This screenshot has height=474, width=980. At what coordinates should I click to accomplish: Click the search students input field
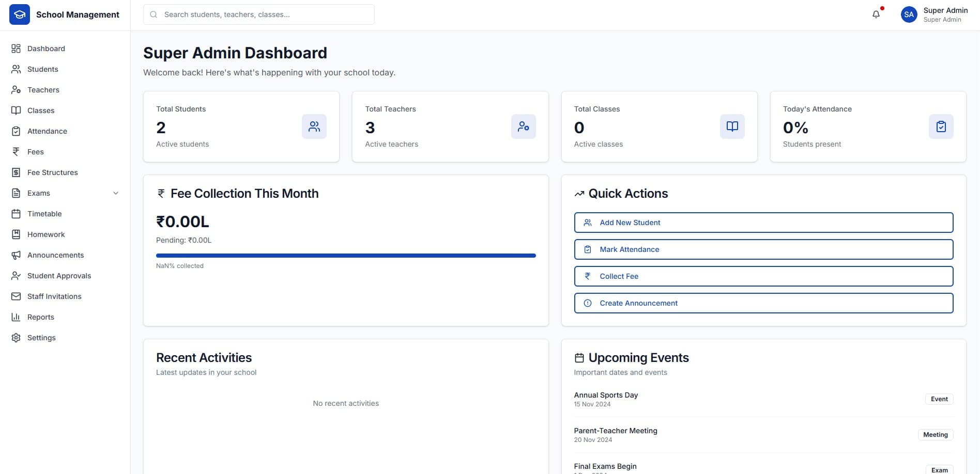258,14
